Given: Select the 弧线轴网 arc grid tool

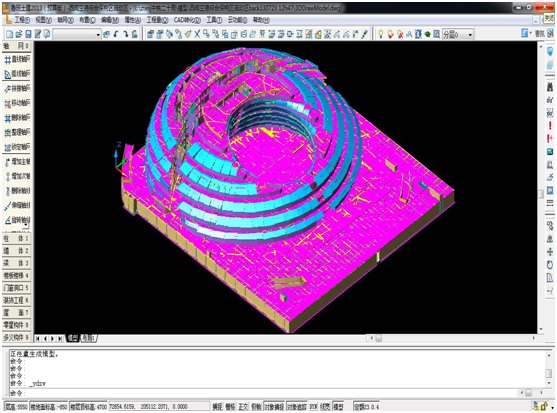Looking at the screenshot, I should click(17, 74).
